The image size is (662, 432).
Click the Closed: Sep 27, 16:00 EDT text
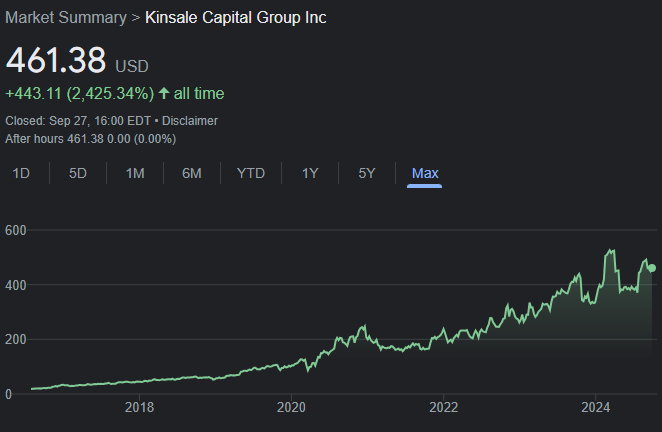pos(78,121)
